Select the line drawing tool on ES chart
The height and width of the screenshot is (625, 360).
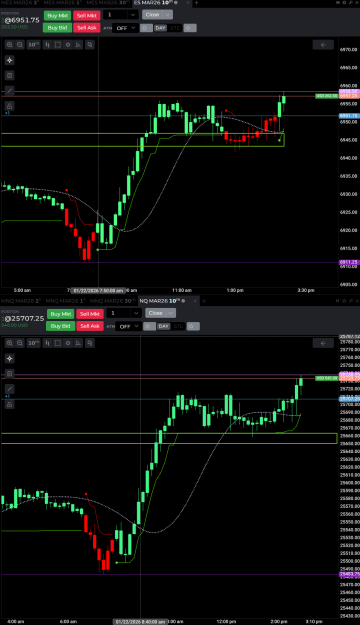(x=10, y=91)
